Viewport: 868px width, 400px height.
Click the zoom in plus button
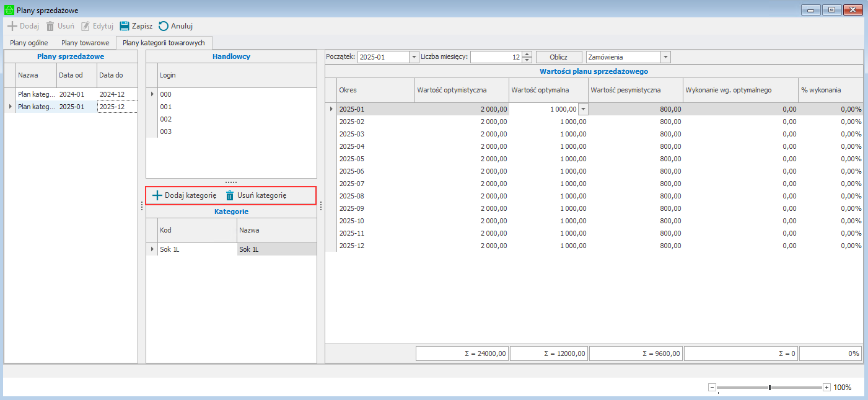pos(826,388)
